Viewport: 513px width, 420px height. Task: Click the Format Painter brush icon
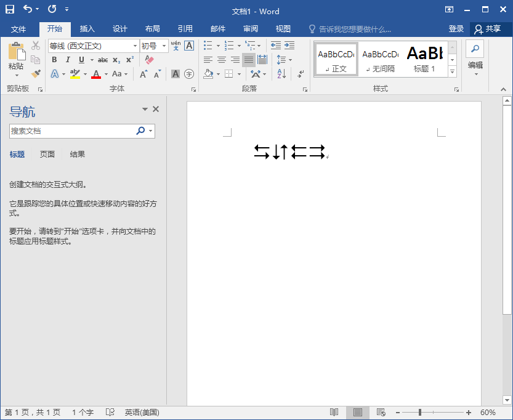(36, 74)
